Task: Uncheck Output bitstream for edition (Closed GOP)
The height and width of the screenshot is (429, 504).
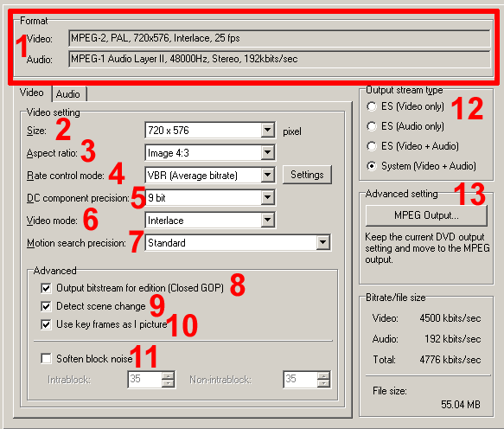Action: coord(46,288)
